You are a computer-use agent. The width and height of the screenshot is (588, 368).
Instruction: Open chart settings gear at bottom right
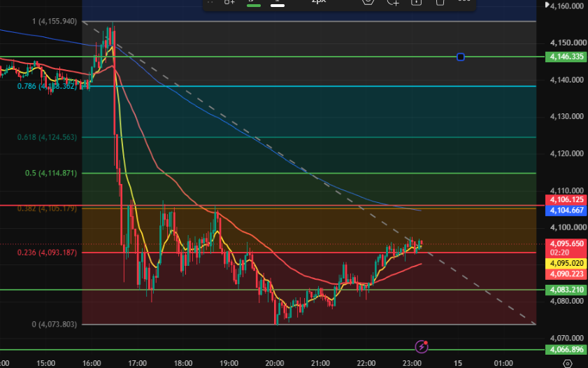[568, 364]
